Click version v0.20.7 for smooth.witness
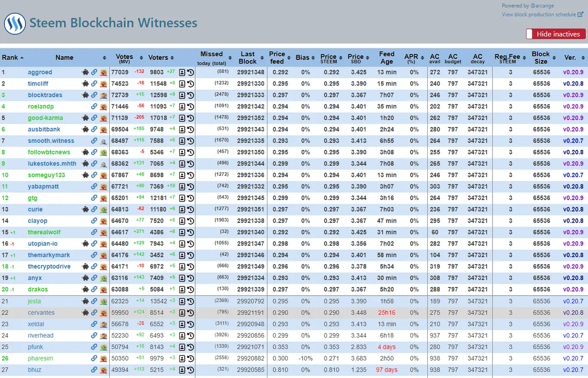Image resolution: width=588 pixels, height=378 pixels. click(573, 141)
